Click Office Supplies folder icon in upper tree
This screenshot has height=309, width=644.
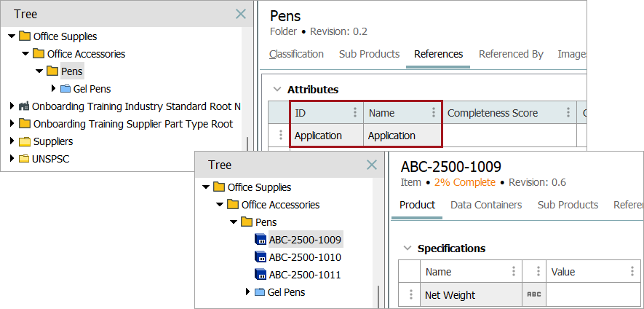25,36
